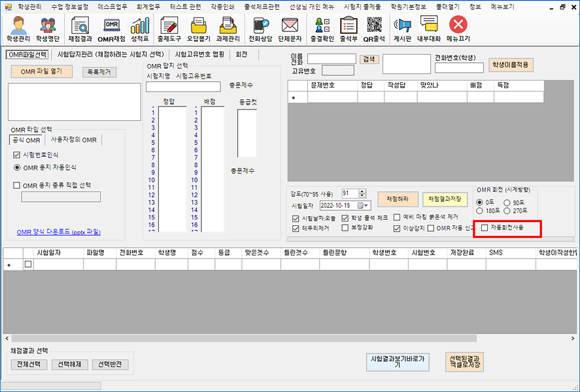
Task: Open 수업 정보설정 menu
Action: 69,7
